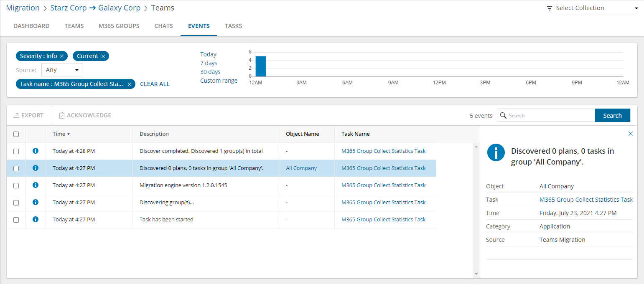
Task: Close the event details side panel
Action: click(x=631, y=134)
